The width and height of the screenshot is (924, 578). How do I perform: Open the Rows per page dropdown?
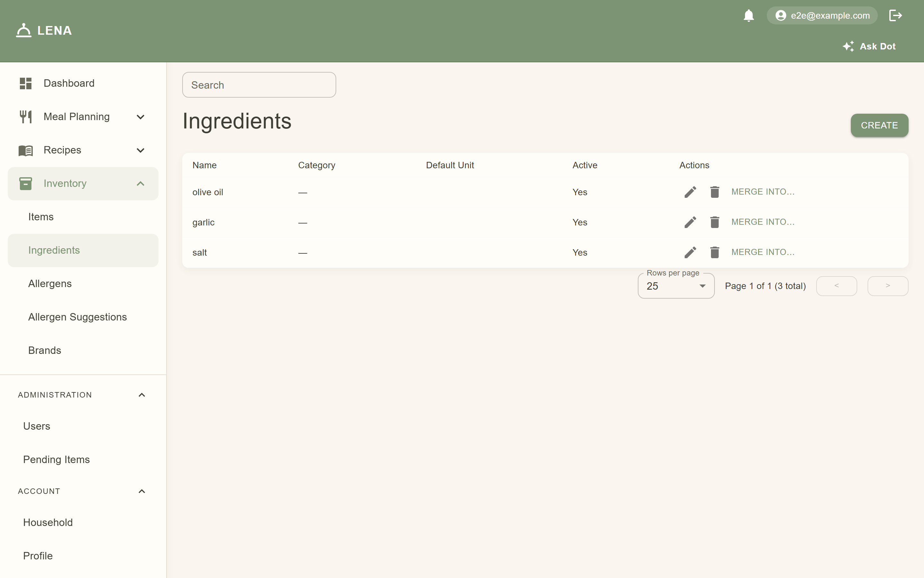pos(676,286)
